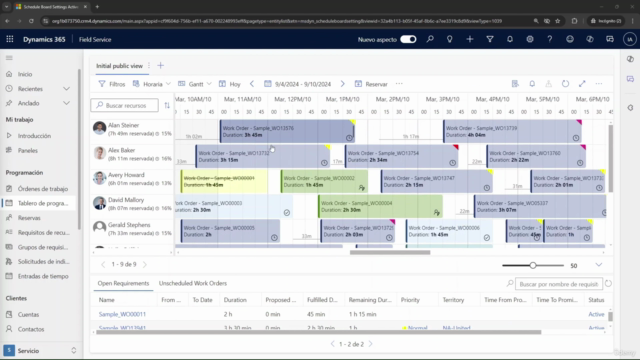Open the Gantt view mode dropdown

point(195,84)
